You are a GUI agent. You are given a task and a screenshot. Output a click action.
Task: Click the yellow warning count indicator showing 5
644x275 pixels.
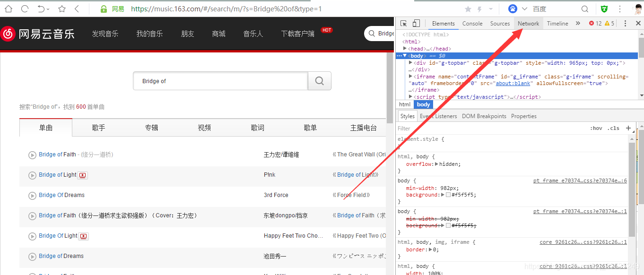pyautogui.click(x=609, y=24)
